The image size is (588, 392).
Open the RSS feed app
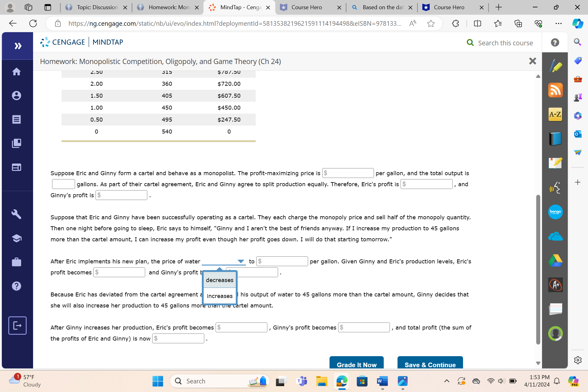pyautogui.click(x=555, y=90)
